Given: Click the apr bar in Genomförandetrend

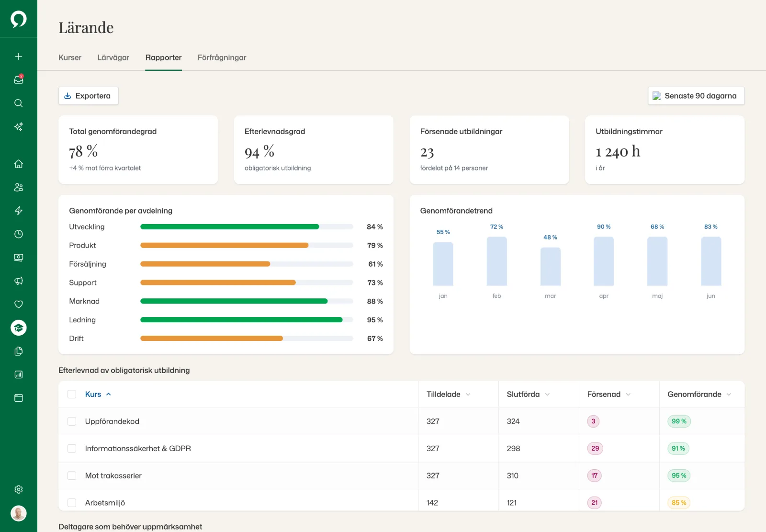Looking at the screenshot, I should coord(604,261).
